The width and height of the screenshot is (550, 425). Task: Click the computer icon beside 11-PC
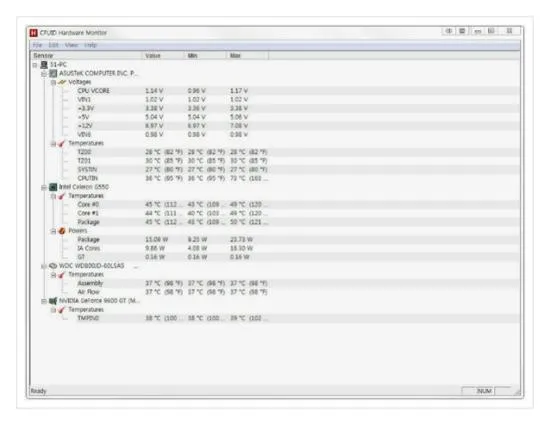pyautogui.click(x=44, y=65)
